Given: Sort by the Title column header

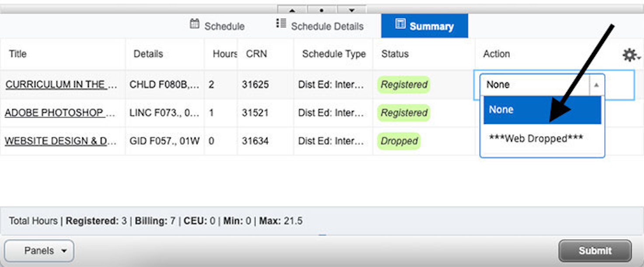Looking at the screenshot, I should (18, 54).
